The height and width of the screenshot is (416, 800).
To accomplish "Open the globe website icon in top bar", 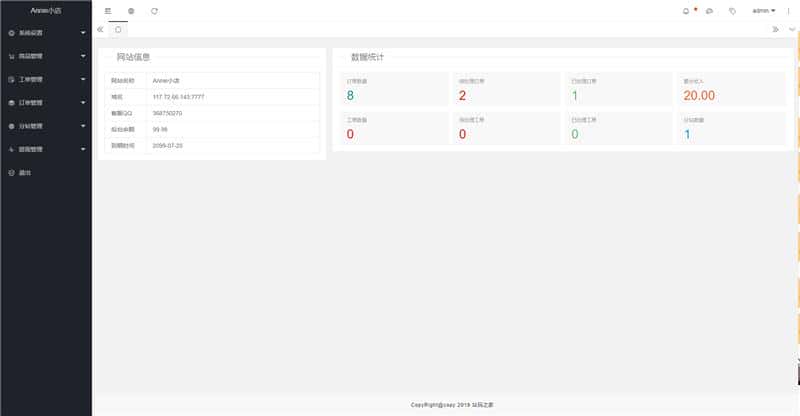I will click(131, 11).
